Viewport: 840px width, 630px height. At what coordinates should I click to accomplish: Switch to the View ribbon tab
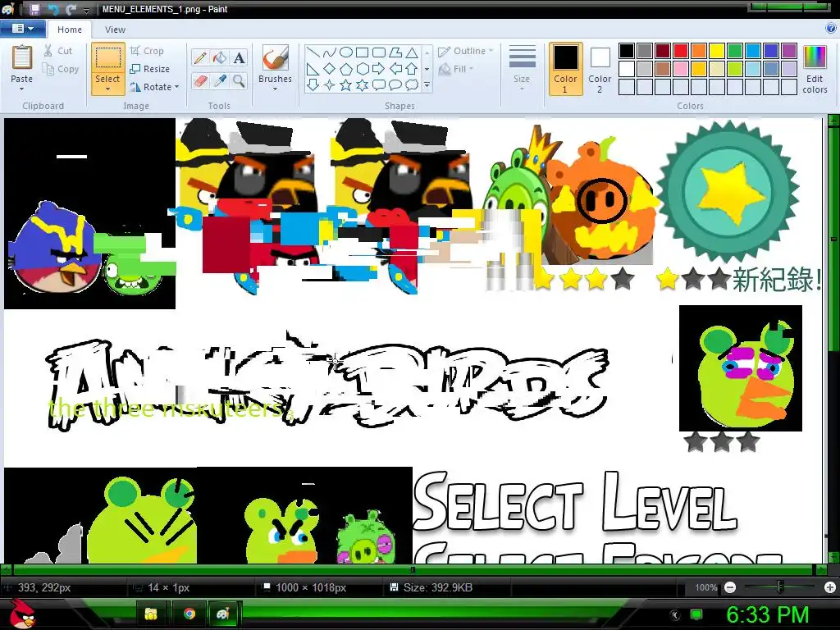point(115,30)
